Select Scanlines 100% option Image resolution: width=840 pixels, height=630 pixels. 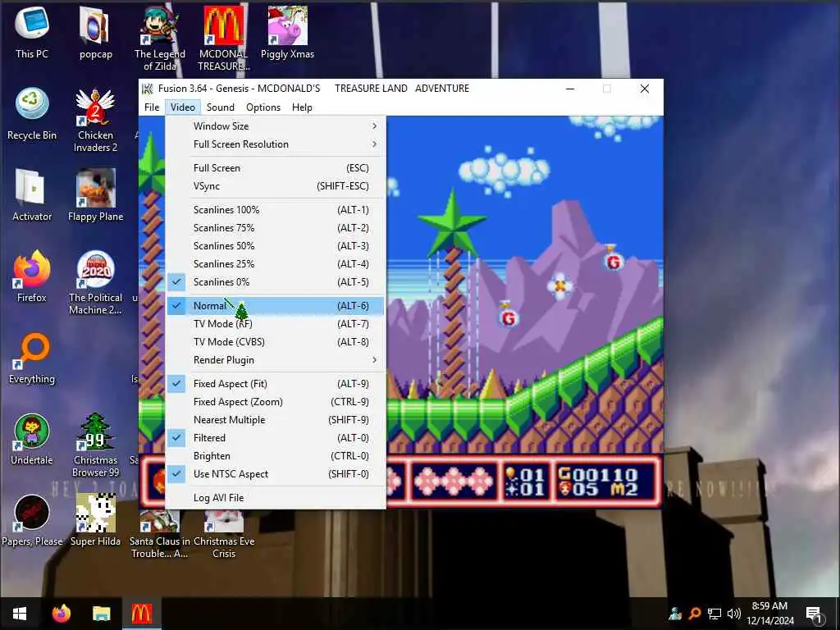pyautogui.click(x=276, y=209)
